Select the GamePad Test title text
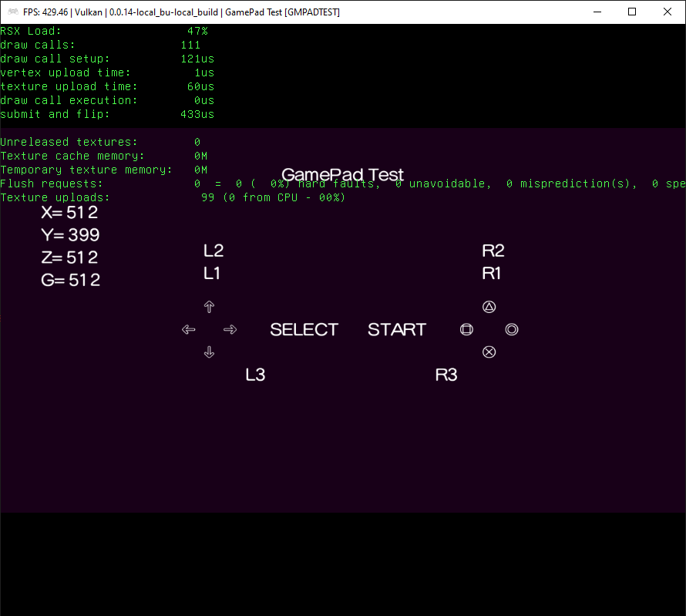 click(342, 174)
